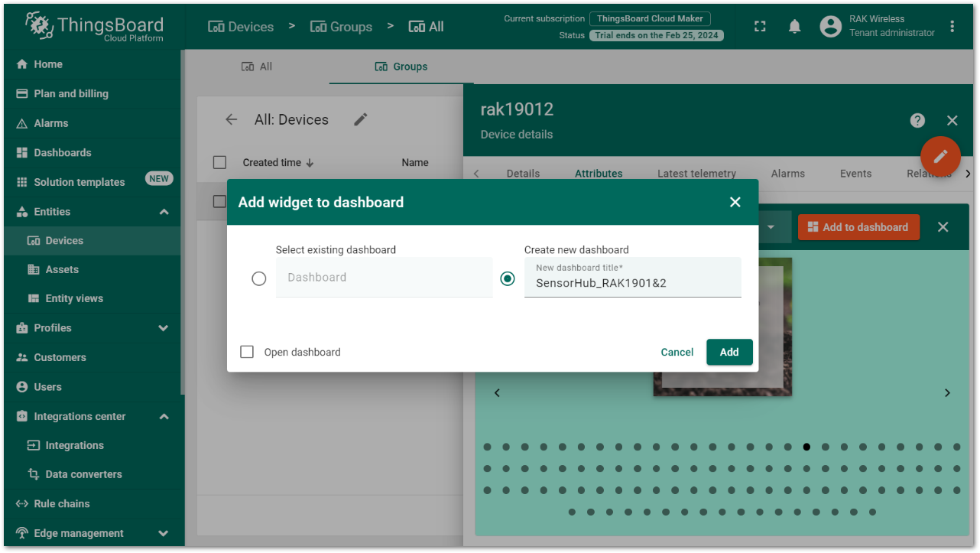Click the Groups breadcrumb
The width and height of the screenshot is (980, 553).
[341, 27]
